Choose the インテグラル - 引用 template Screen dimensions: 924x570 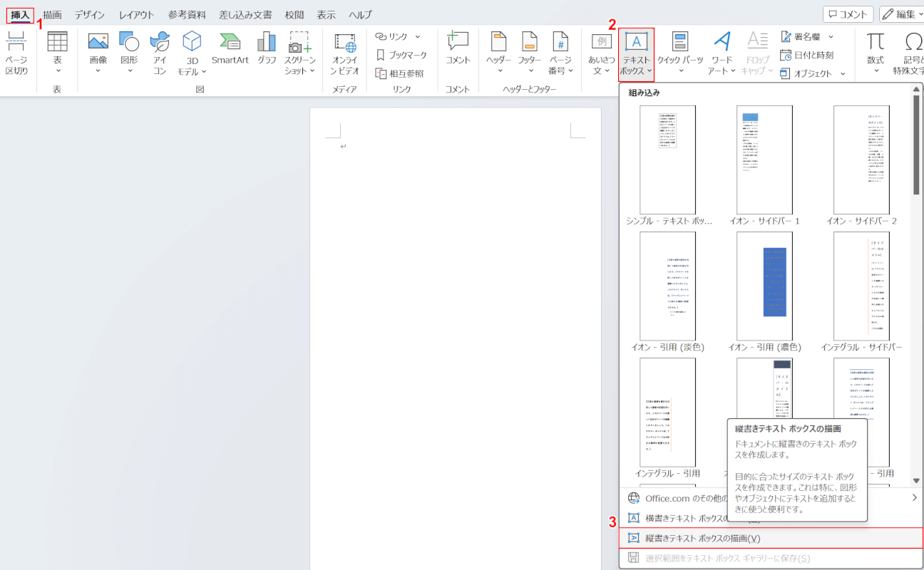click(x=668, y=418)
